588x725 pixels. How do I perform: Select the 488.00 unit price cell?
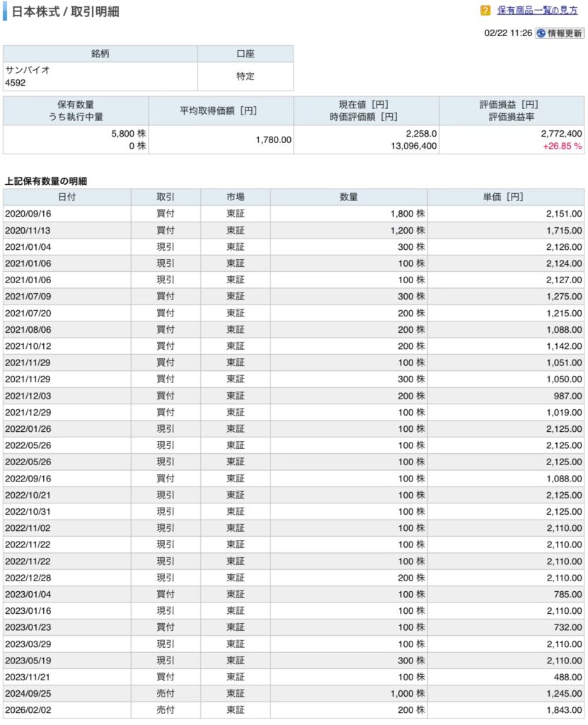pyautogui.click(x=567, y=677)
